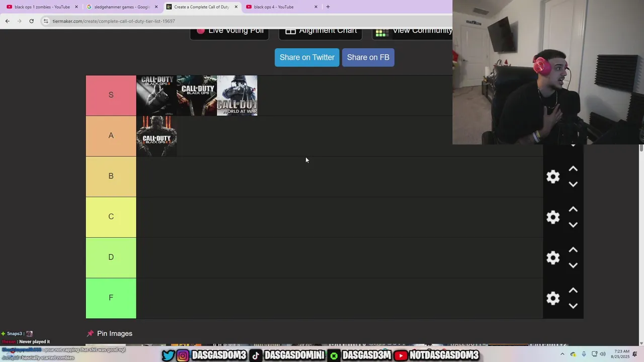
Task: Click the browser forward arrow
Action: [x=19, y=21]
